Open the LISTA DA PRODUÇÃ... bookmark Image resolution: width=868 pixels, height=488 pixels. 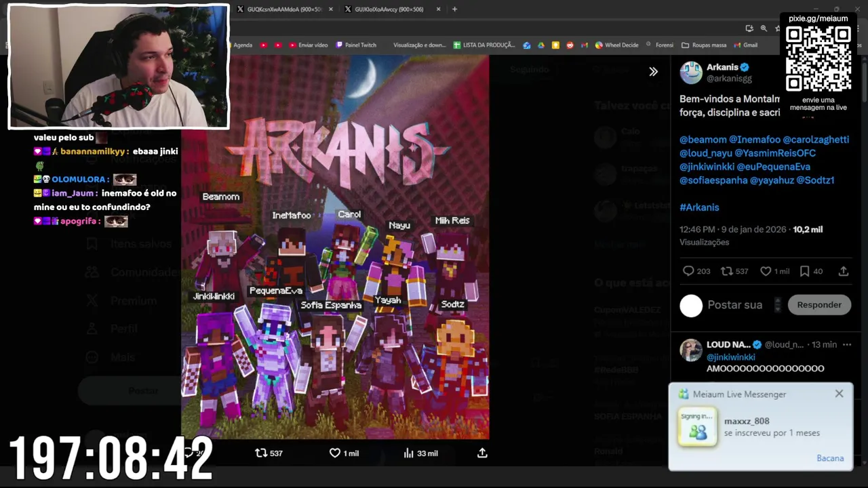coord(484,45)
